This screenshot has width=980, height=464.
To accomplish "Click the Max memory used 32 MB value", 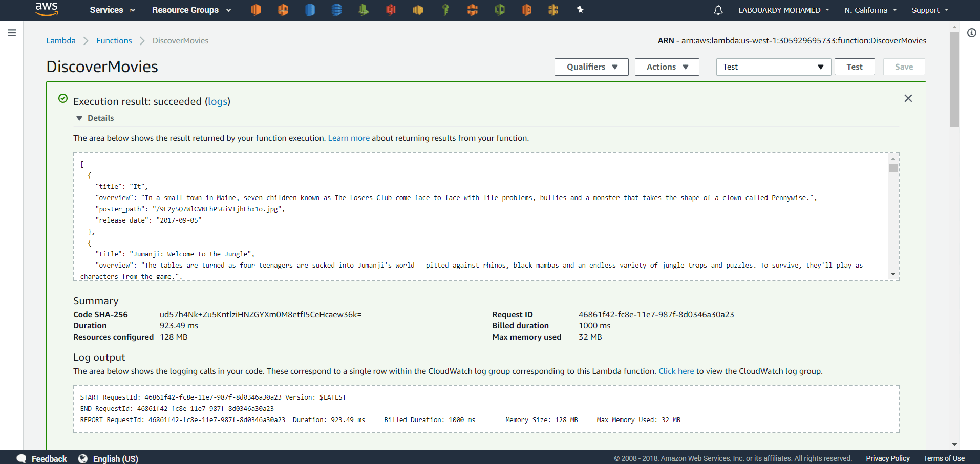I will tap(590, 337).
